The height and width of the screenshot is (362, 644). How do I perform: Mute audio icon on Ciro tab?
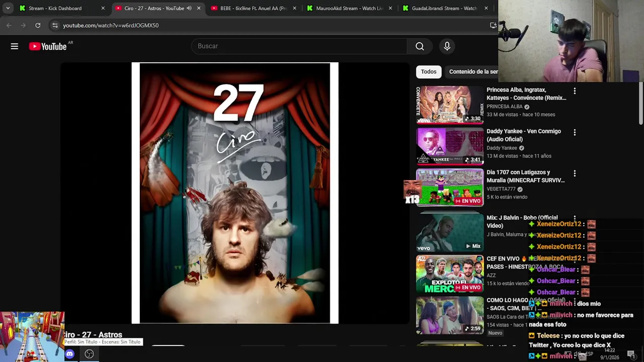[189, 8]
